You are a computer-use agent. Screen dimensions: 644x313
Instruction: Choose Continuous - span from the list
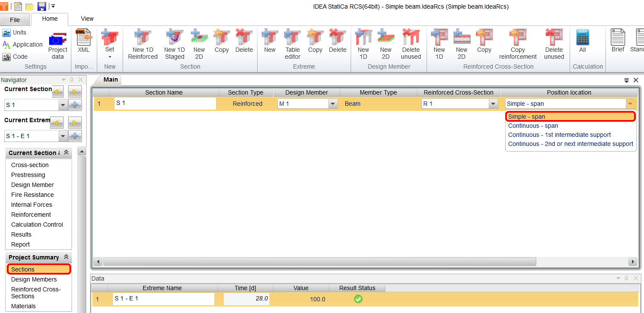coord(533,126)
